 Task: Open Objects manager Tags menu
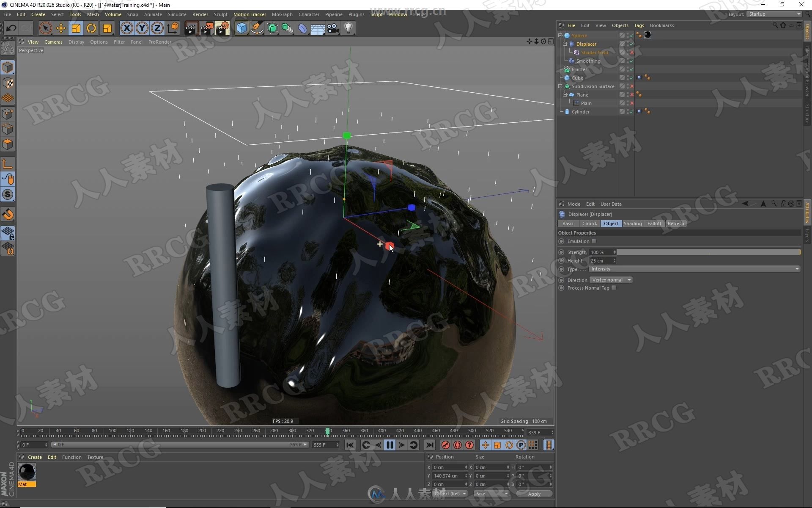(639, 25)
